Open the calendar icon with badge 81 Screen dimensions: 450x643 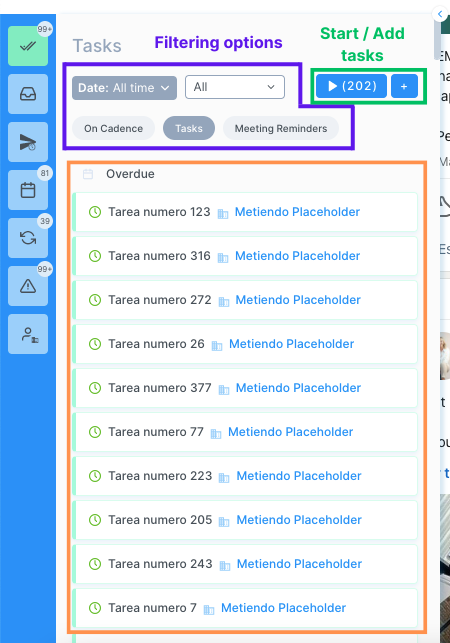(x=28, y=190)
